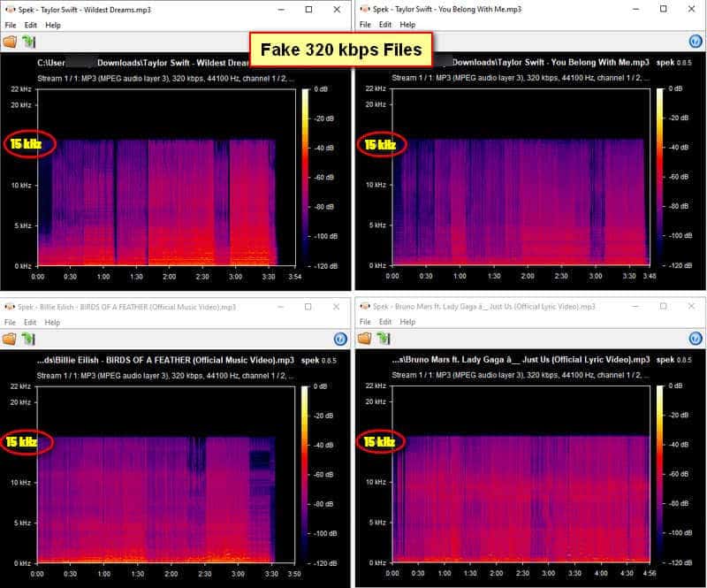Image resolution: width=707 pixels, height=588 pixels.
Task: Save icon in Billie Eilish window toolbar
Action: click(28, 339)
